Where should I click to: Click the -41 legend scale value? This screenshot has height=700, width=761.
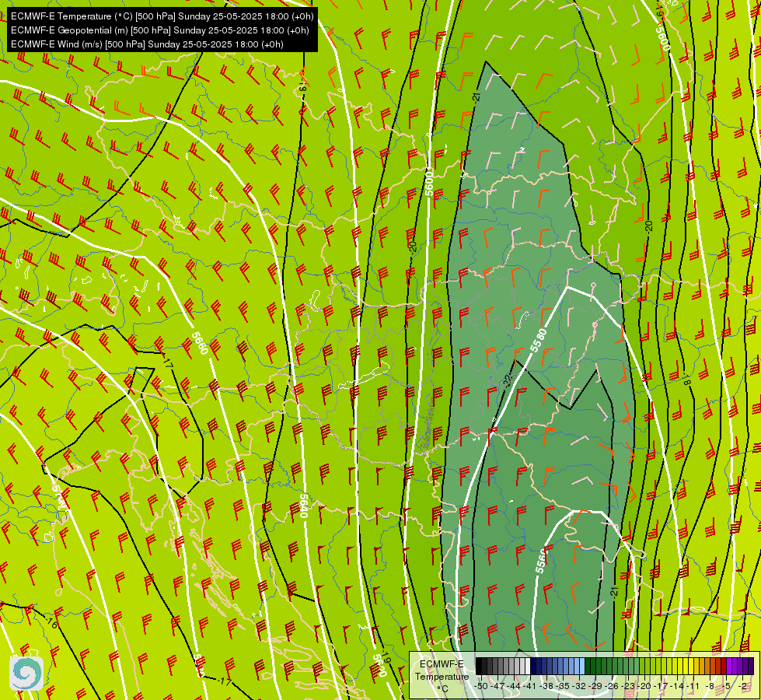[x=529, y=686]
